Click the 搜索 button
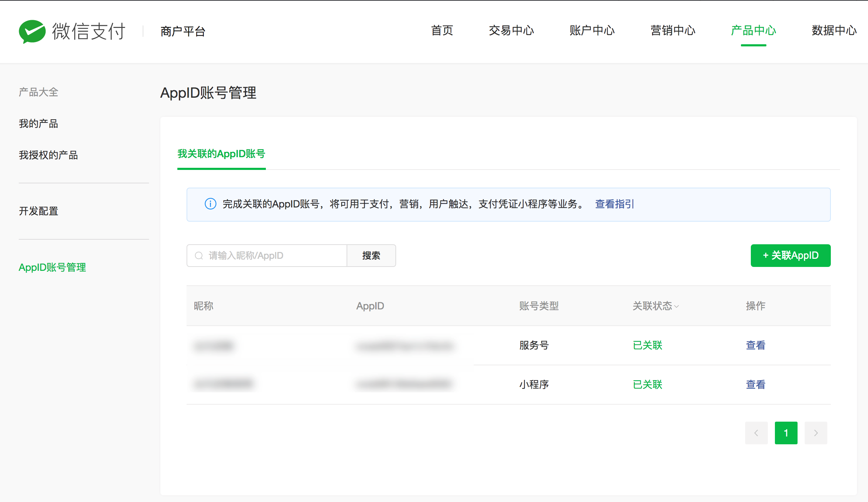Image resolution: width=868 pixels, height=502 pixels. click(x=371, y=256)
